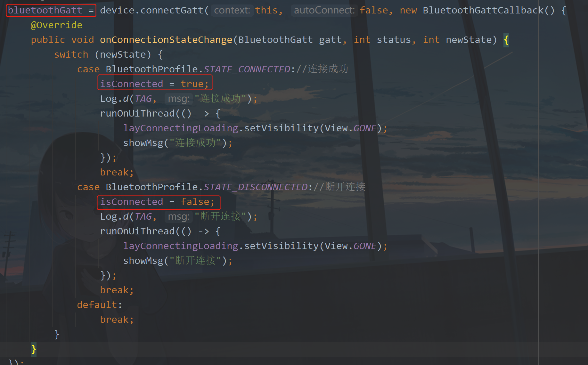
Task: Click the @Override annotation
Action: tap(56, 25)
